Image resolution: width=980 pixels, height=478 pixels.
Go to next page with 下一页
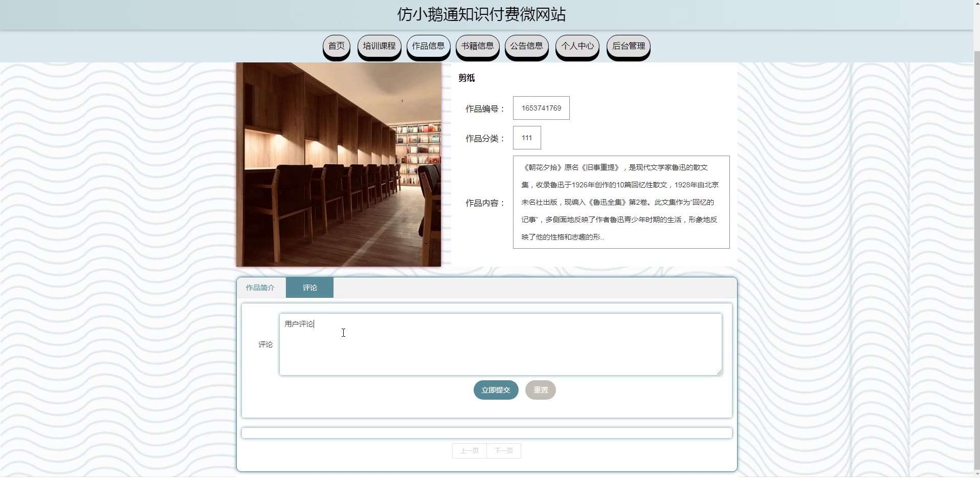tap(504, 451)
